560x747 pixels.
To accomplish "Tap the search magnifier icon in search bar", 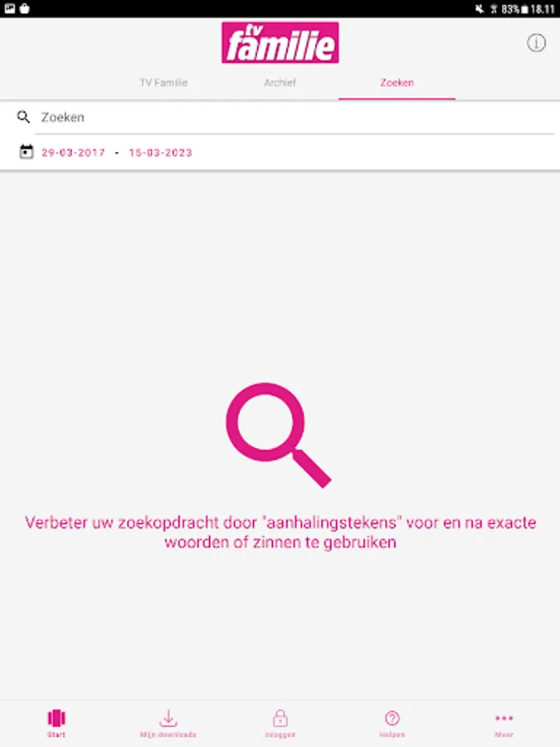I will [x=23, y=117].
